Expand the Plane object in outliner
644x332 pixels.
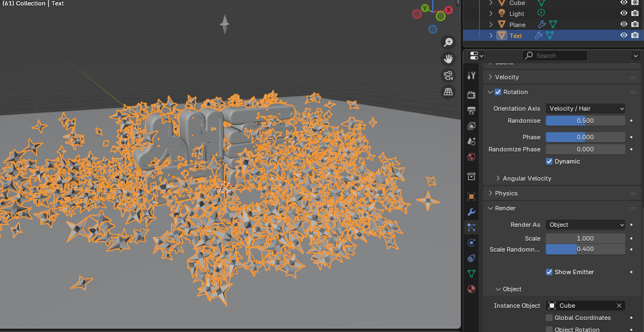490,25
